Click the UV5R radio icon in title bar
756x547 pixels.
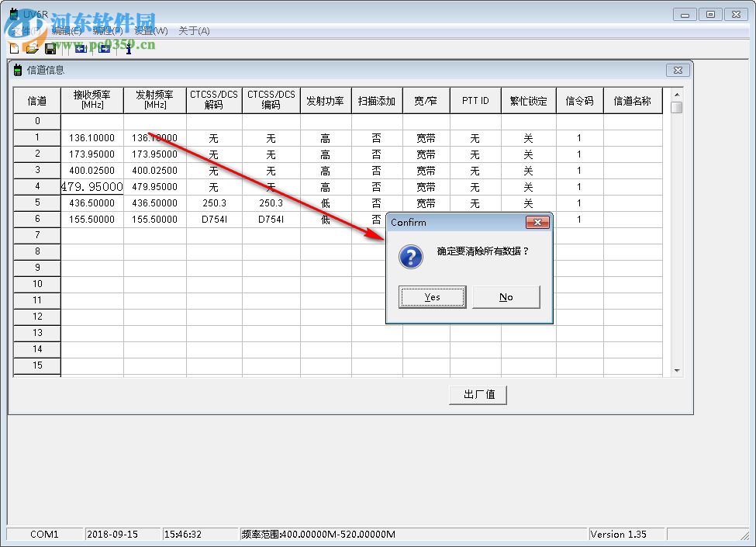click(15, 15)
